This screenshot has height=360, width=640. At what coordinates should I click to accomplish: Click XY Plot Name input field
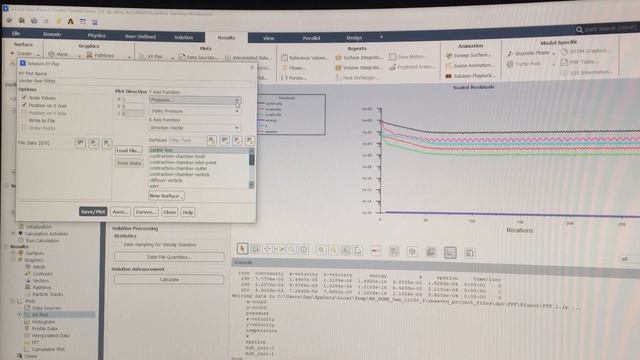[x=137, y=81]
